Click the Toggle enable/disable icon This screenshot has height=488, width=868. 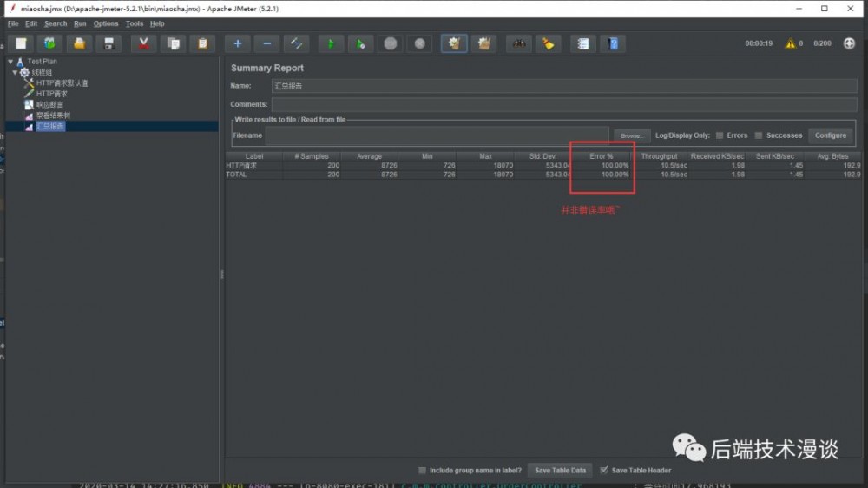(296, 43)
